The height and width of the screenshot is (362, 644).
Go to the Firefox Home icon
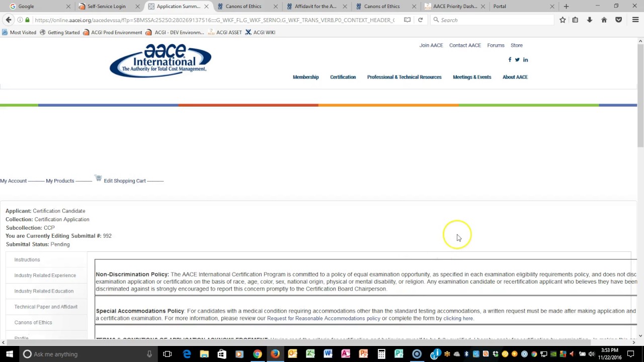pyautogui.click(x=604, y=20)
